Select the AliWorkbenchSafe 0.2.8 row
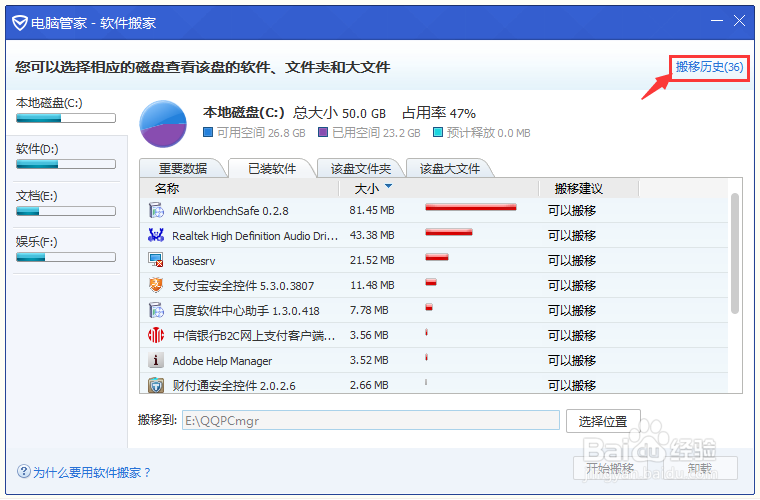The height and width of the screenshot is (500, 760). (434, 210)
